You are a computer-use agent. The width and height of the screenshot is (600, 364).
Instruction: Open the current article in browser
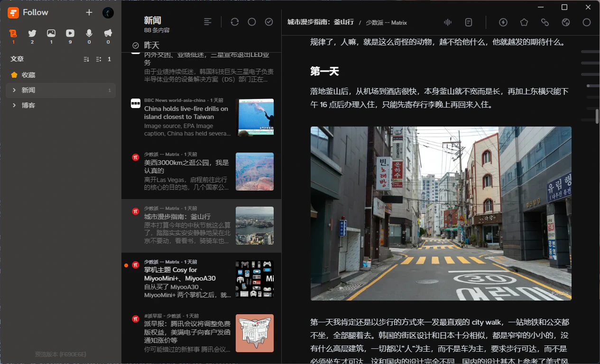point(565,22)
